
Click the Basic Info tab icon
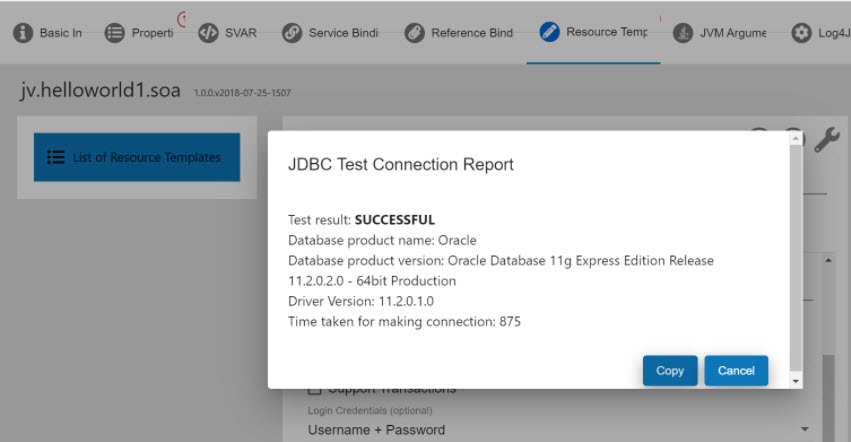pos(23,33)
